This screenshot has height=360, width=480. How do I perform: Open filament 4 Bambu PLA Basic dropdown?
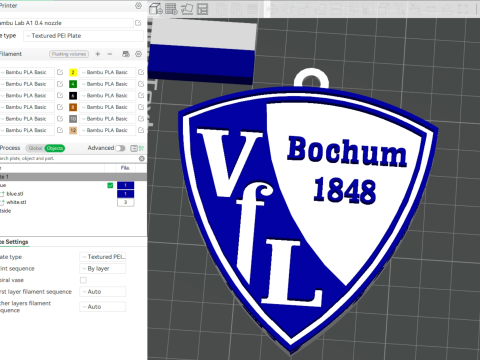click(107, 84)
